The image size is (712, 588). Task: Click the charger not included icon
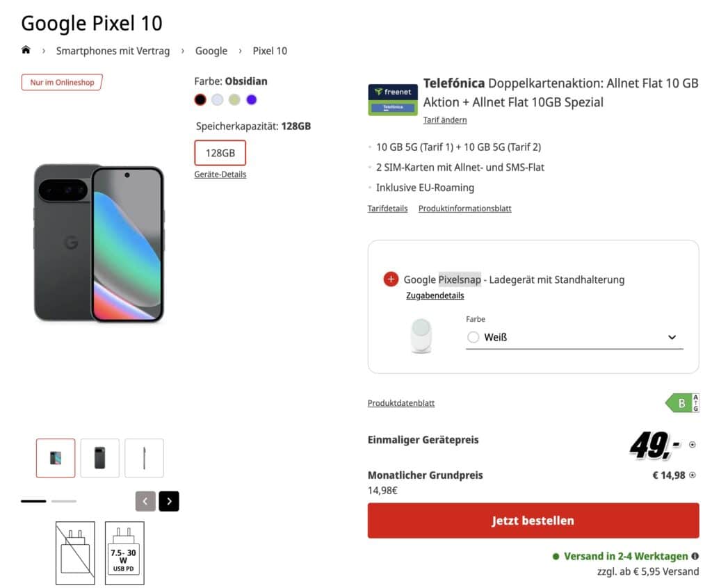click(x=75, y=553)
